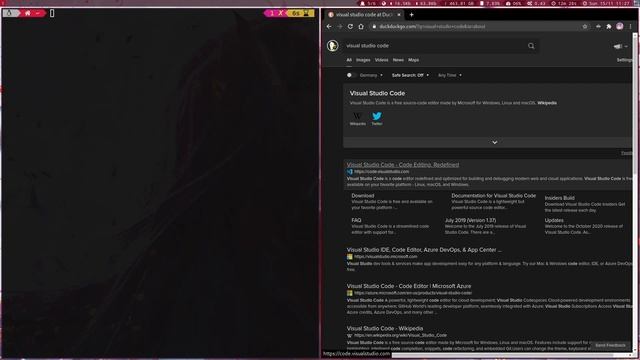Open 'July 2019 (Version 1.37)' sitelink
Viewport: 640px width, 360px height.
click(x=470, y=220)
